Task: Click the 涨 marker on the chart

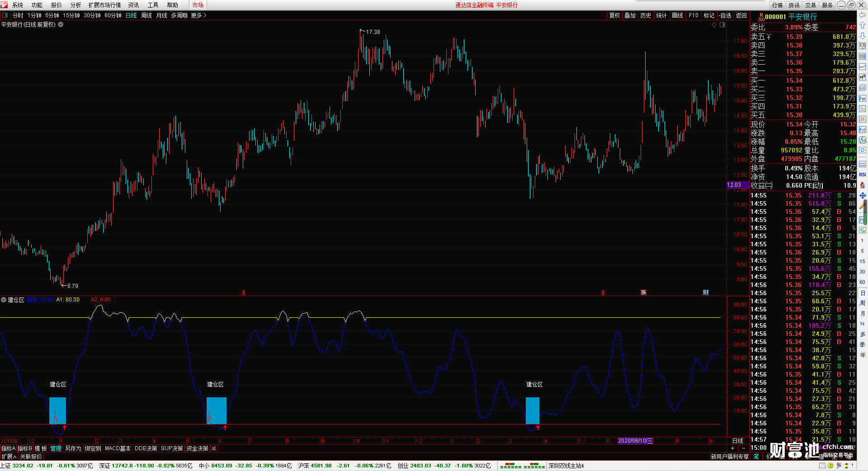Action: [643, 292]
